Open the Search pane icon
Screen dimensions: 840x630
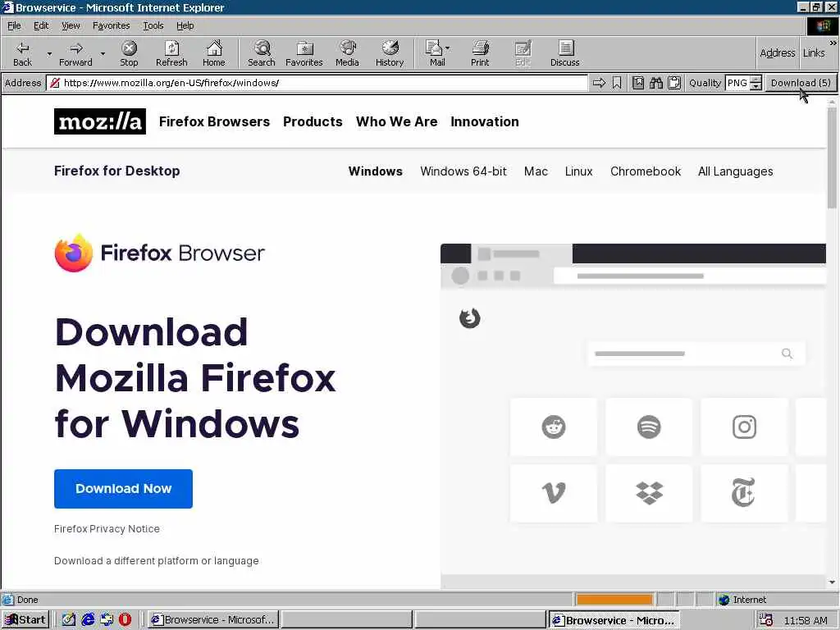click(x=262, y=53)
